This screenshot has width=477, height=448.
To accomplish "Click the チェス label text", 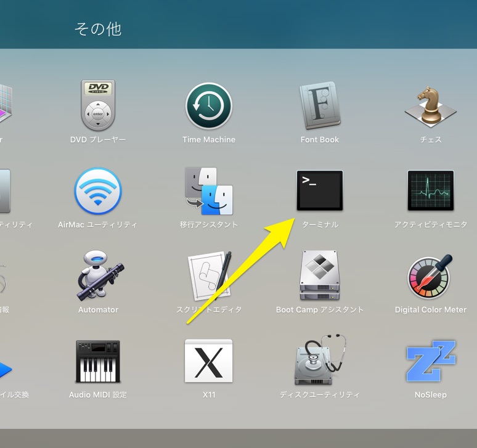I will [x=430, y=140].
